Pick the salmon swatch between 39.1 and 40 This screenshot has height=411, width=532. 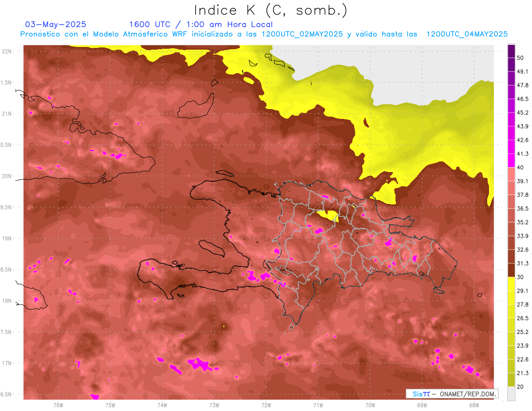pos(511,174)
